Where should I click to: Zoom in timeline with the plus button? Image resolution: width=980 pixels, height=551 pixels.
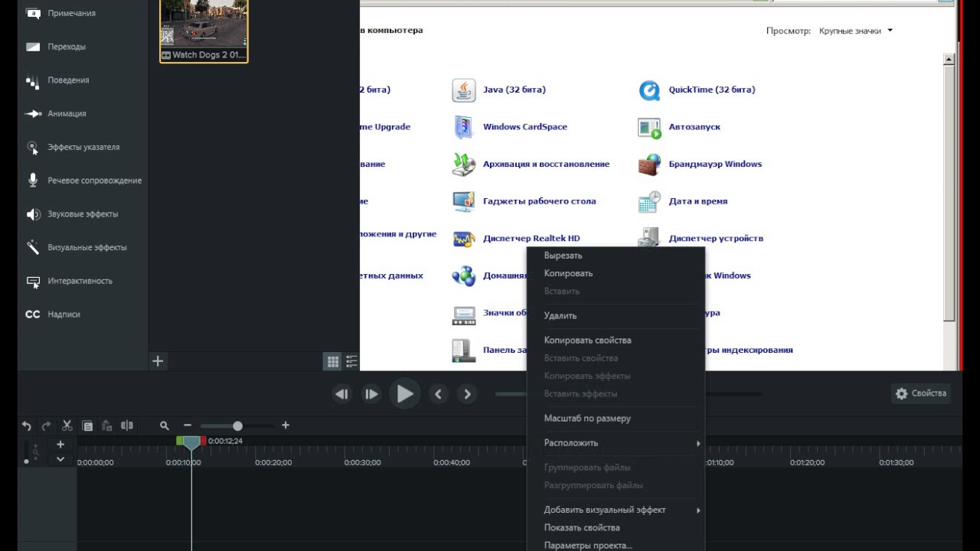(286, 425)
